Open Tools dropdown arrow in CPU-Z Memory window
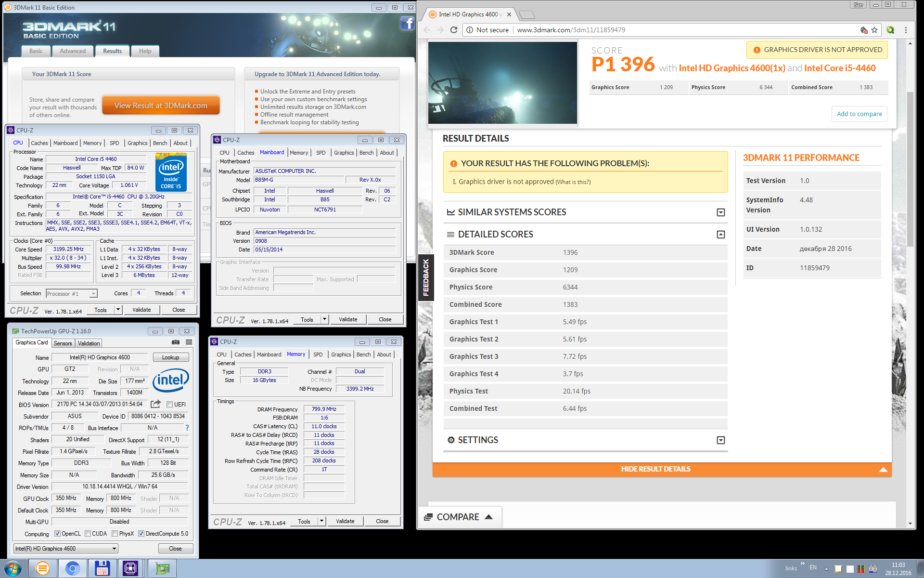 click(321, 521)
